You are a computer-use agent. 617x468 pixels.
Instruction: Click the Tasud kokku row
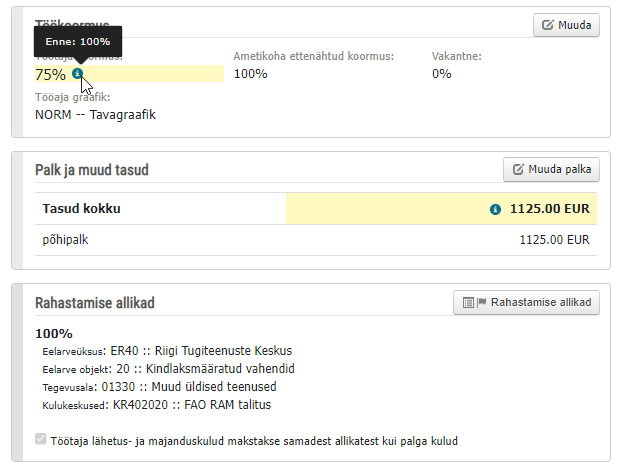coord(160,209)
